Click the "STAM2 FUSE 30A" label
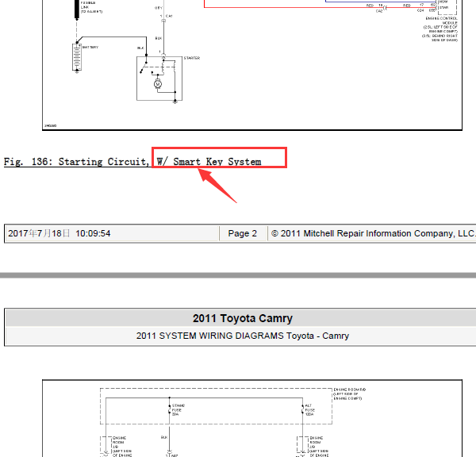Viewport: 476px width, 457px height. pos(178,410)
